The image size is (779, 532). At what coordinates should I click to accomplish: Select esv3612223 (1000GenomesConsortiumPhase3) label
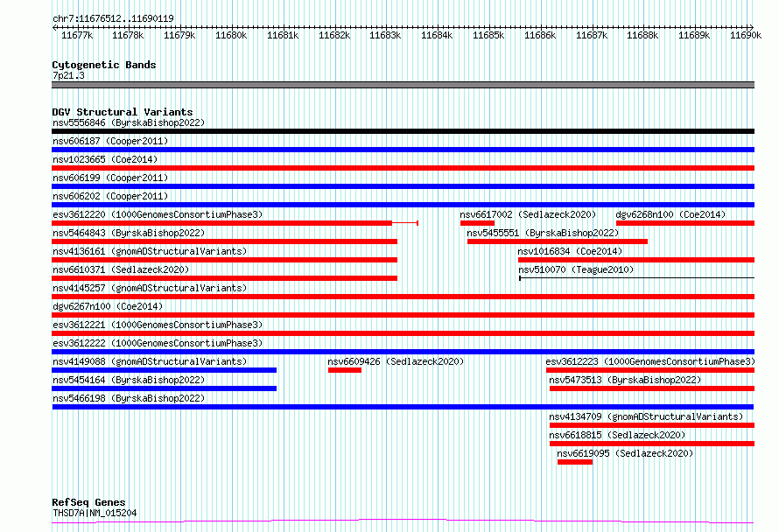[x=650, y=361]
